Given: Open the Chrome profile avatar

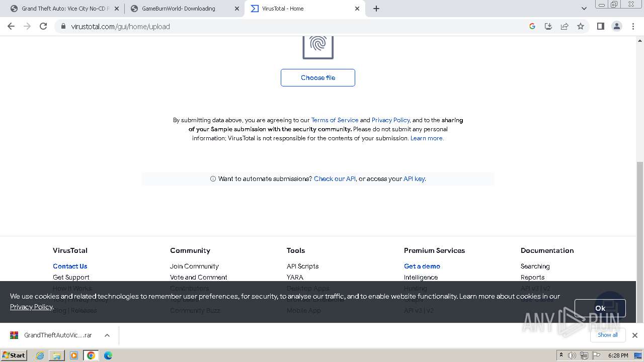Looking at the screenshot, I should pos(617,26).
